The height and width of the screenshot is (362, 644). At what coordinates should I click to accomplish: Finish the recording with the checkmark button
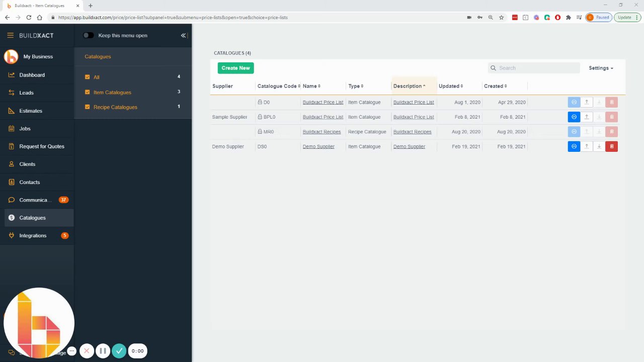[x=119, y=351]
